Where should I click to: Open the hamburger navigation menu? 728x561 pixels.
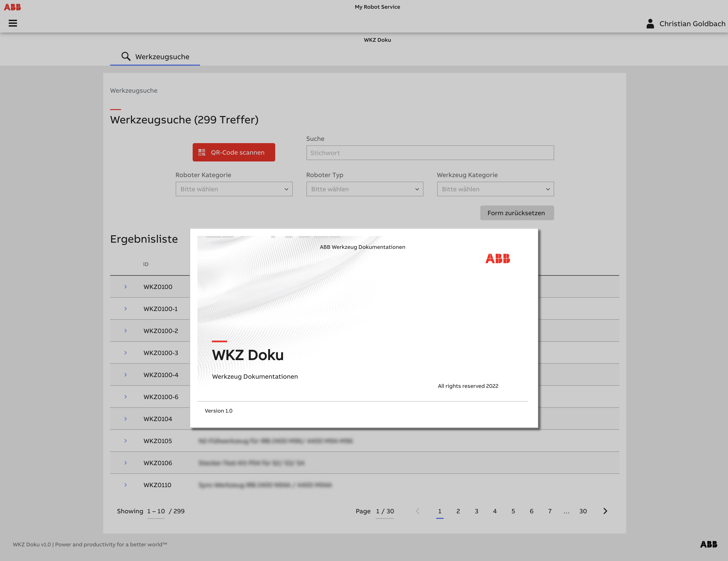point(13,23)
